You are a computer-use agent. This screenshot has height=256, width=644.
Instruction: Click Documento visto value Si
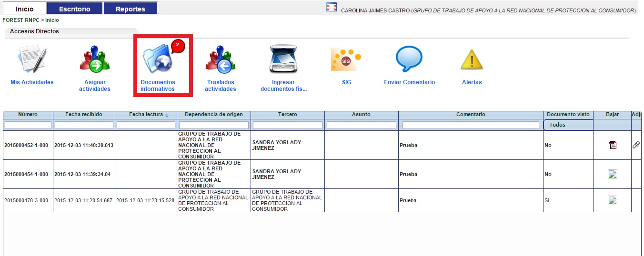[547, 200]
